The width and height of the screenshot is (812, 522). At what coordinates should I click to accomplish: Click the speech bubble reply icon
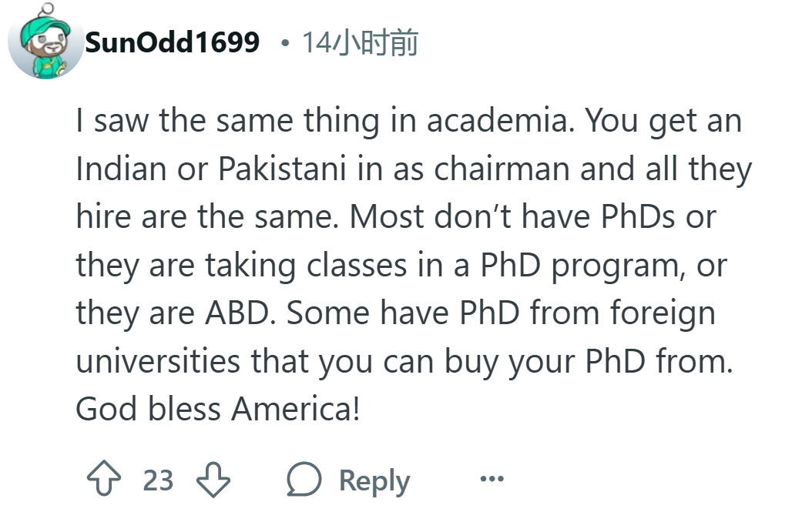(x=304, y=479)
